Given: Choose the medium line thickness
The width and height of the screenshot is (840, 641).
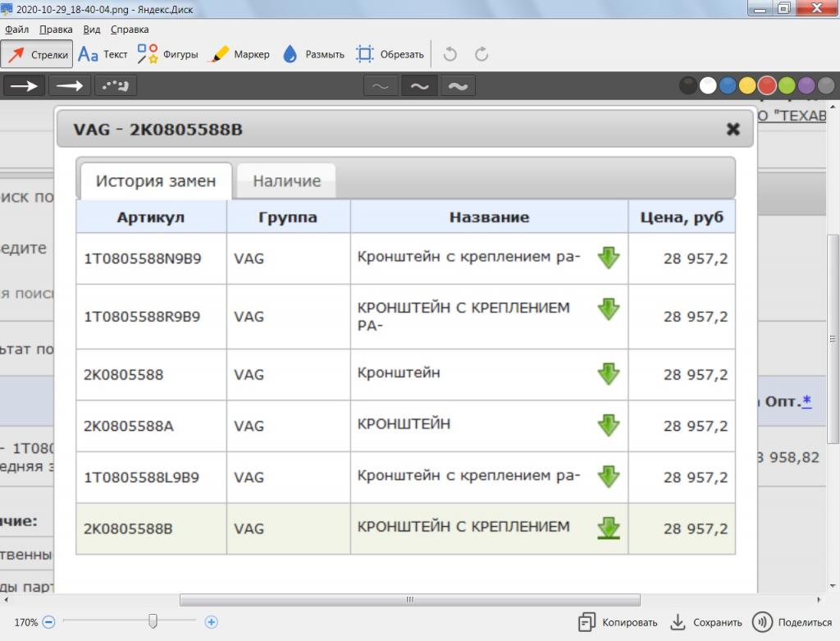Looking at the screenshot, I should point(419,85).
